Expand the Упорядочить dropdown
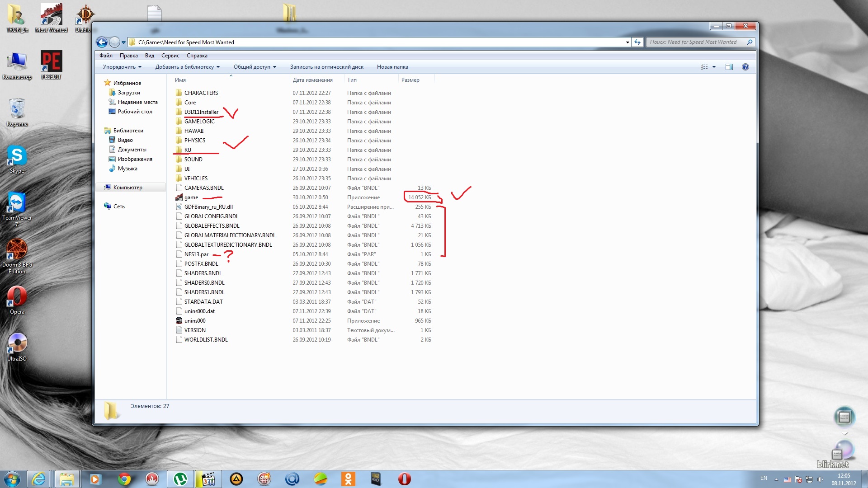This screenshot has width=868, height=488. (122, 67)
